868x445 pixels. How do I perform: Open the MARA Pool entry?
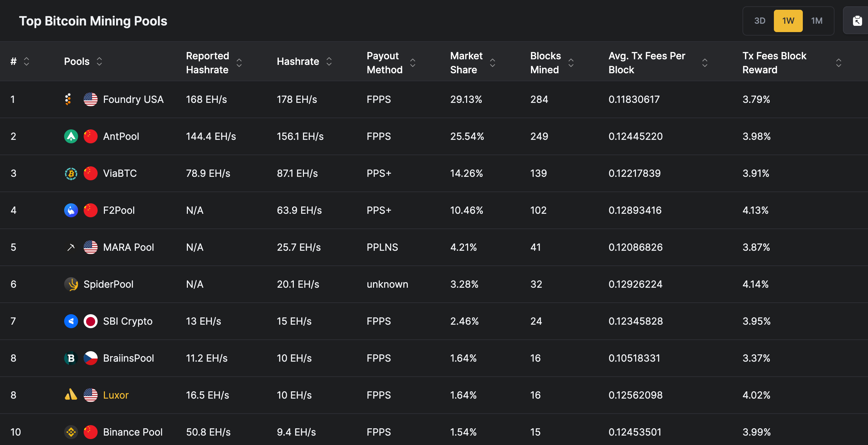click(128, 247)
